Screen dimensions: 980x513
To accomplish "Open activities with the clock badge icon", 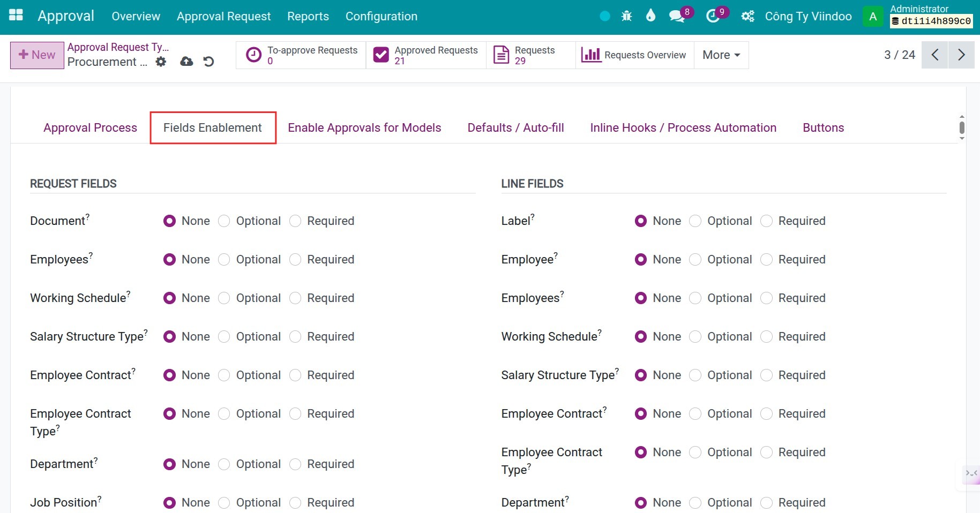I will (x=712, y=16).
